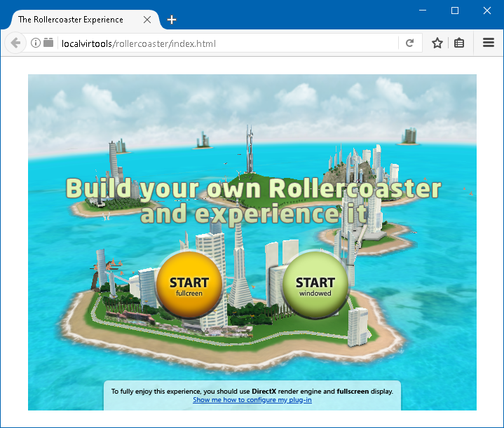Reload the rollercoaster page
The width and height of the screenshot is (504, 428).
(409, 43)
